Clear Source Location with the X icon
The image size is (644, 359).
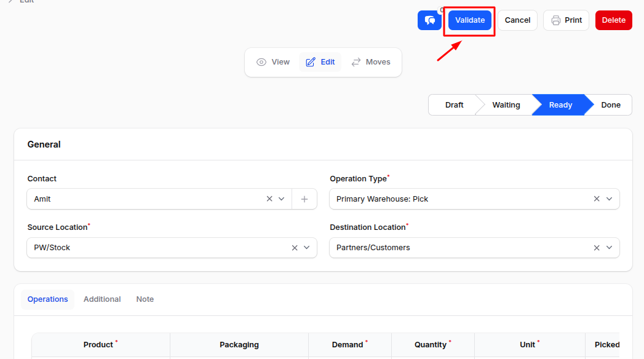pyautogui.click(x=294, y=247)
